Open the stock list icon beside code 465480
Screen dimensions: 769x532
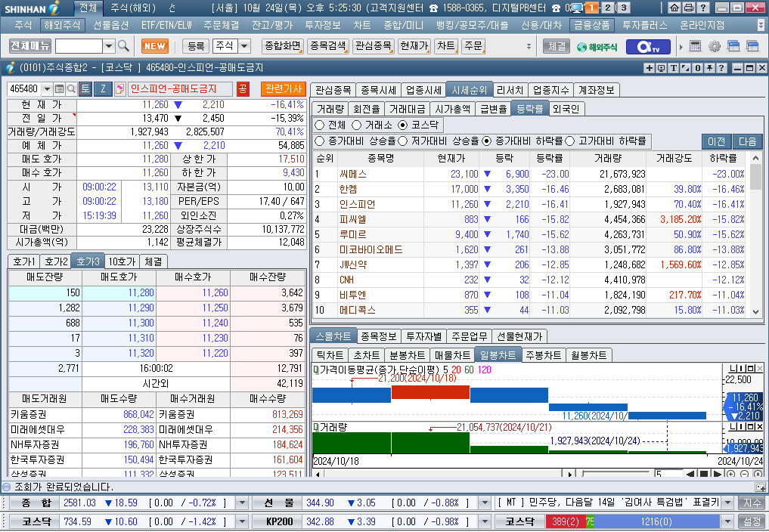(59, 88)
